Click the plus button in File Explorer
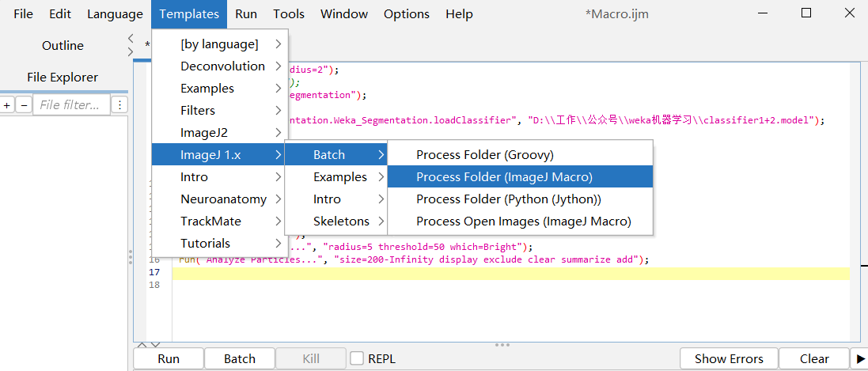This screenshot has height=371, width=868. 7,104
